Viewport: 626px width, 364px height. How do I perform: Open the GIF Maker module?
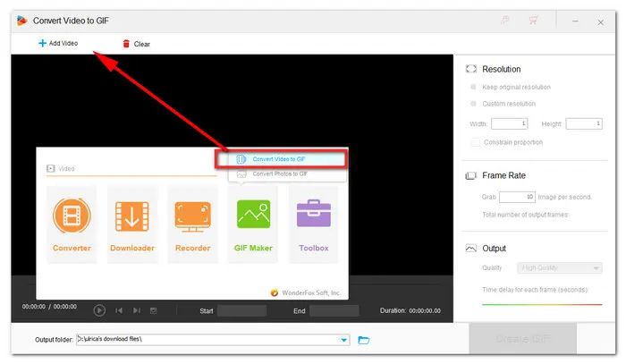[x=253, y=224]
